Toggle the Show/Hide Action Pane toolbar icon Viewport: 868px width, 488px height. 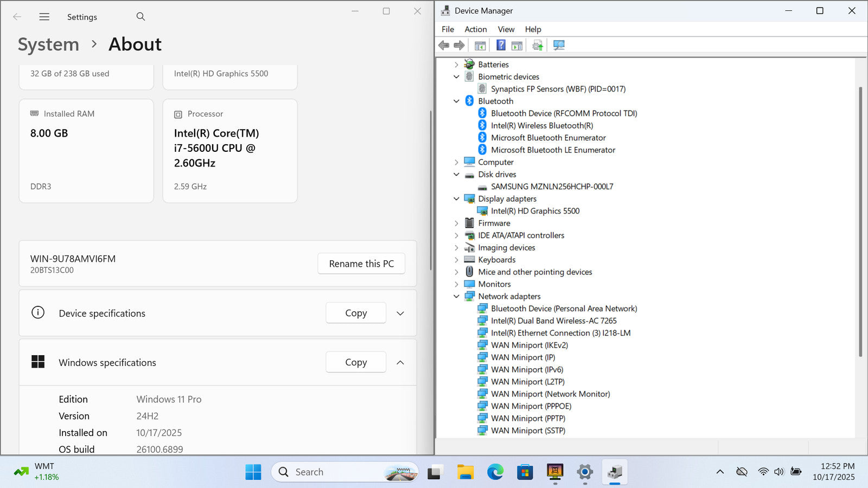coord(517,46)
